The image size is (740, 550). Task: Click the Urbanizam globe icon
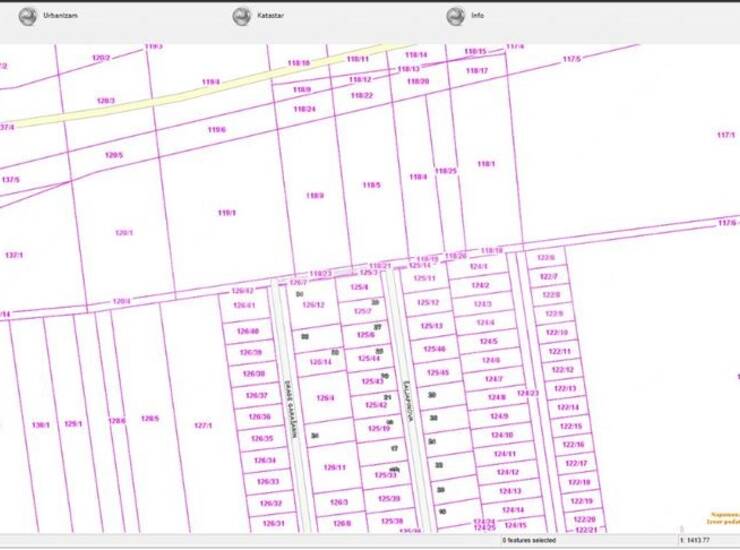(x=28, y=16)
